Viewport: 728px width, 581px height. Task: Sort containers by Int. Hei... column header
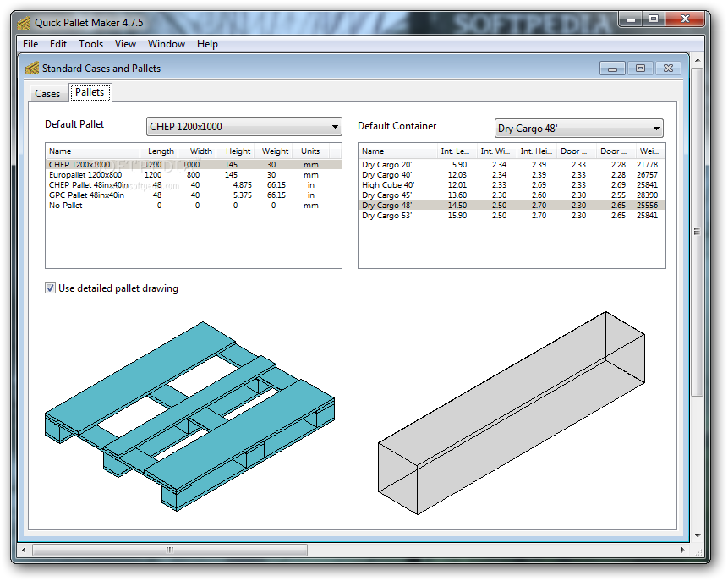(x=537, y=151)
